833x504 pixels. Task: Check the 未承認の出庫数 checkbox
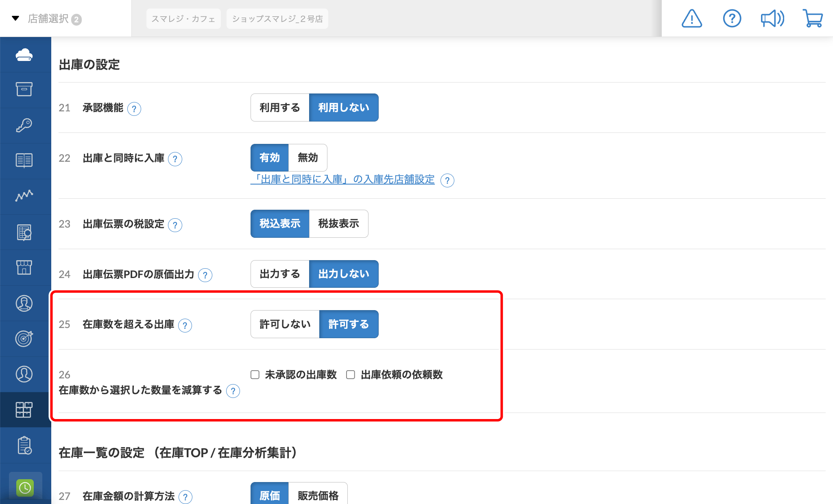coord(255,374)
